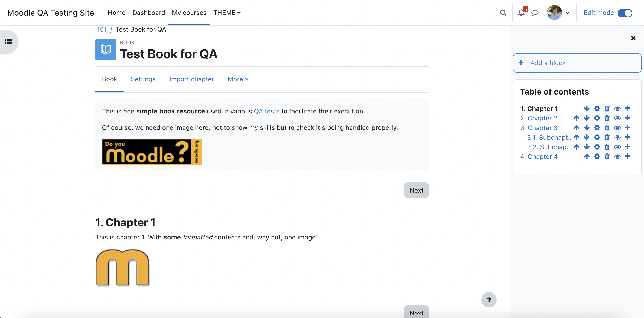
Task: Edit Chapter 1 settings gear
Action: click(597, 108)
